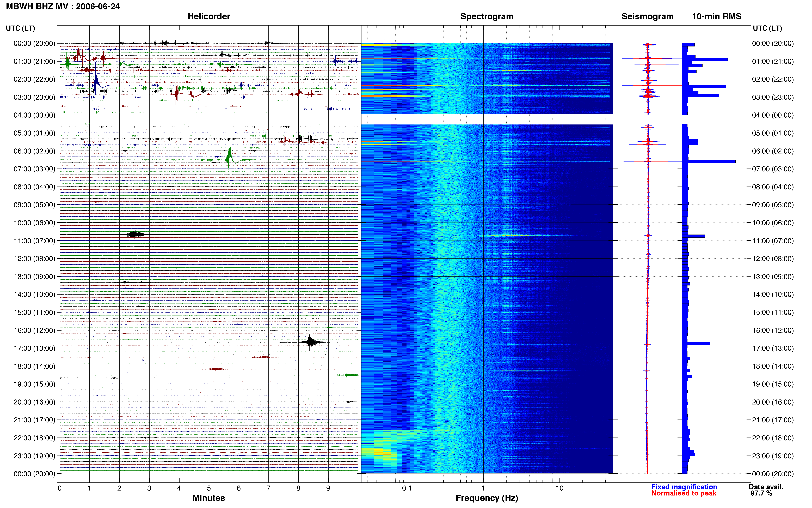Select left time label '17:00 (13:00)'
The width and height of the screenshot is (812, 508).
[x=34, y=348]
